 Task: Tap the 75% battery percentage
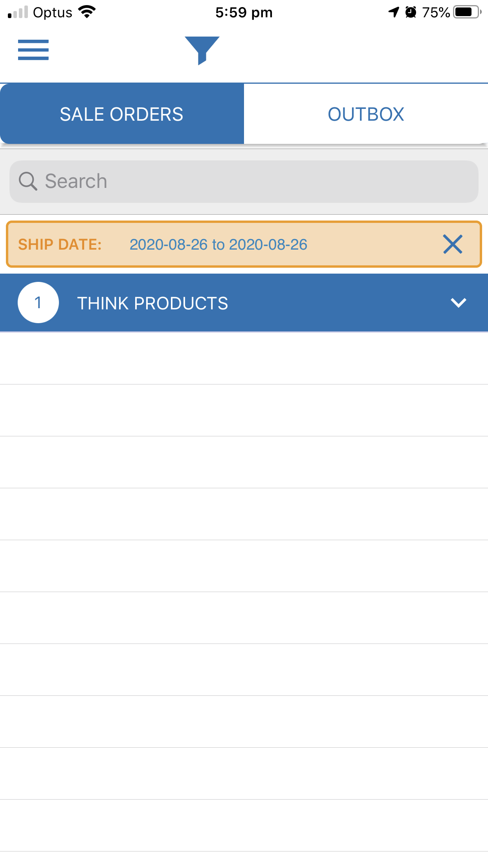(x=436, y=12)
